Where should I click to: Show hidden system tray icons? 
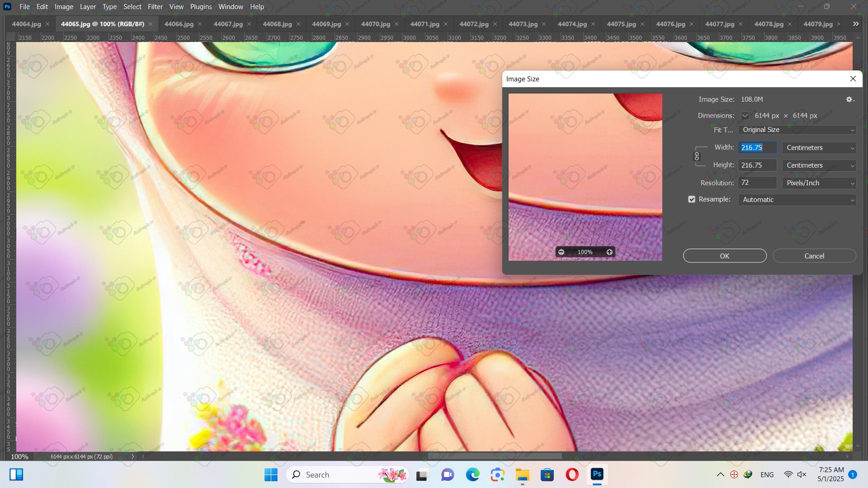pos(721,474)
